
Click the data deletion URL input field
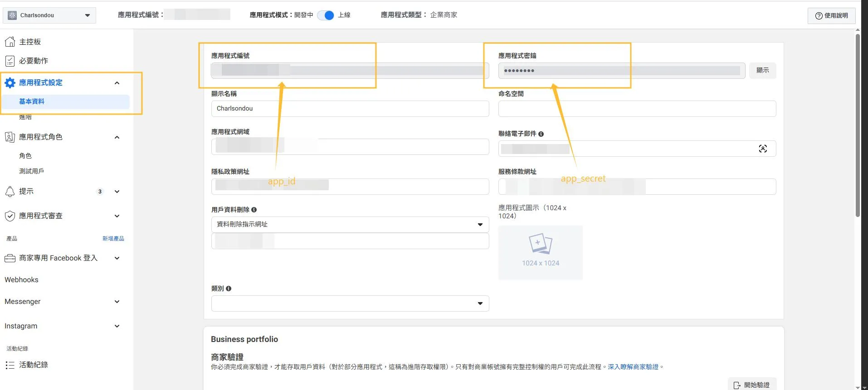coord(350,241)
